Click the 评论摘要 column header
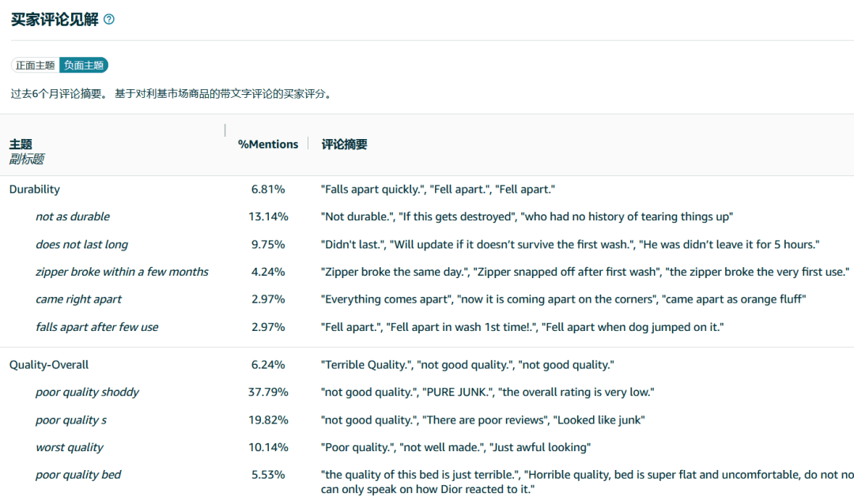854x504 pixels. (x=344, y=145)
